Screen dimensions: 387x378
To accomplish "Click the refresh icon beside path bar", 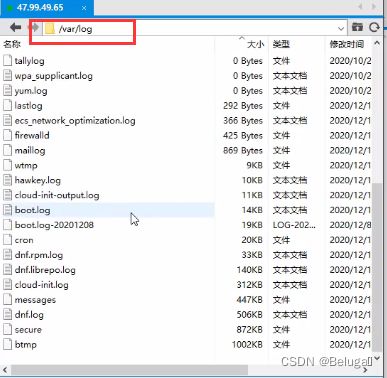I will click(374, 28).
